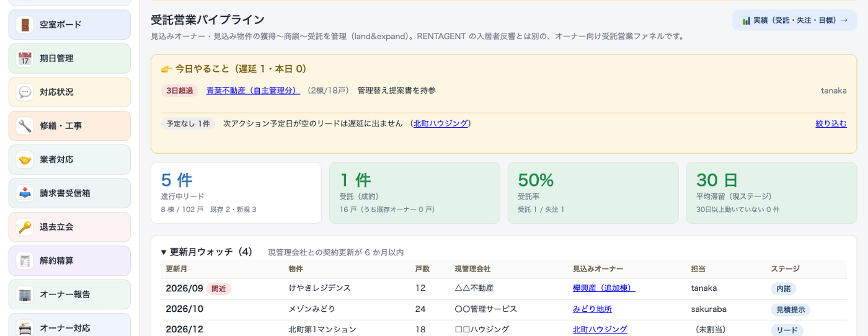
Task: Select the 受託（成約）1件 card
Action: coord(414,193)
